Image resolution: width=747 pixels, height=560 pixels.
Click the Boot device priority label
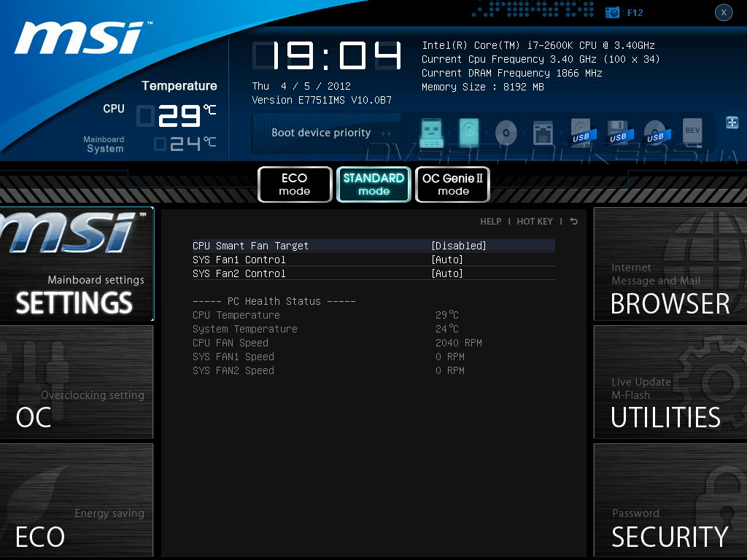click(x=321, y=133)
